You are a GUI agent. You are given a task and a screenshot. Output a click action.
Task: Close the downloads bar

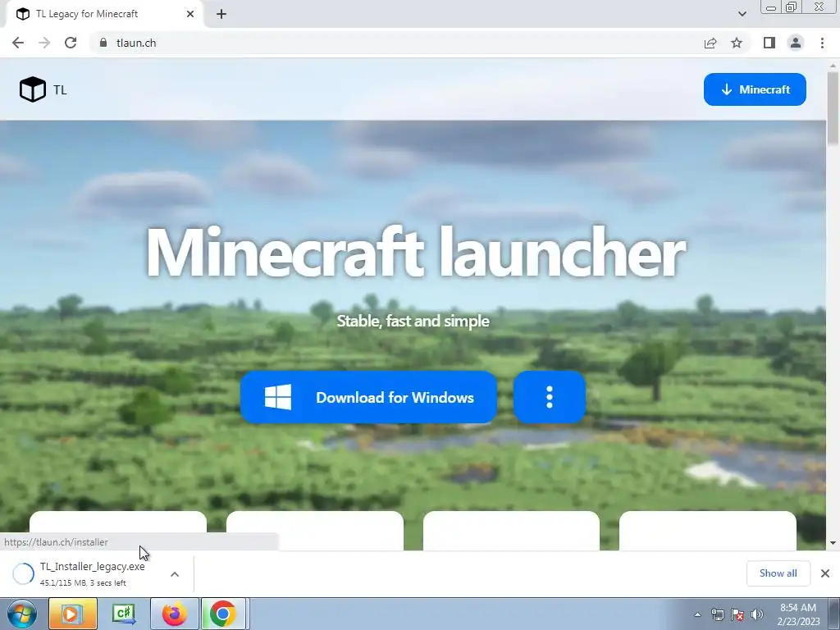pos(825,573)
